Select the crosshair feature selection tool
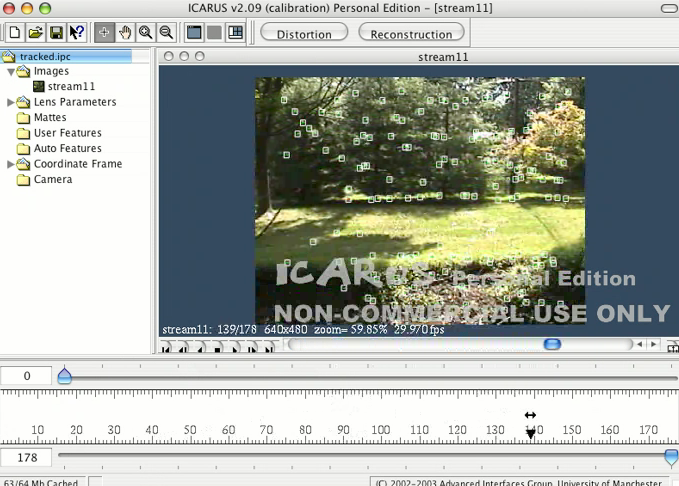 [x=104, y=32]
